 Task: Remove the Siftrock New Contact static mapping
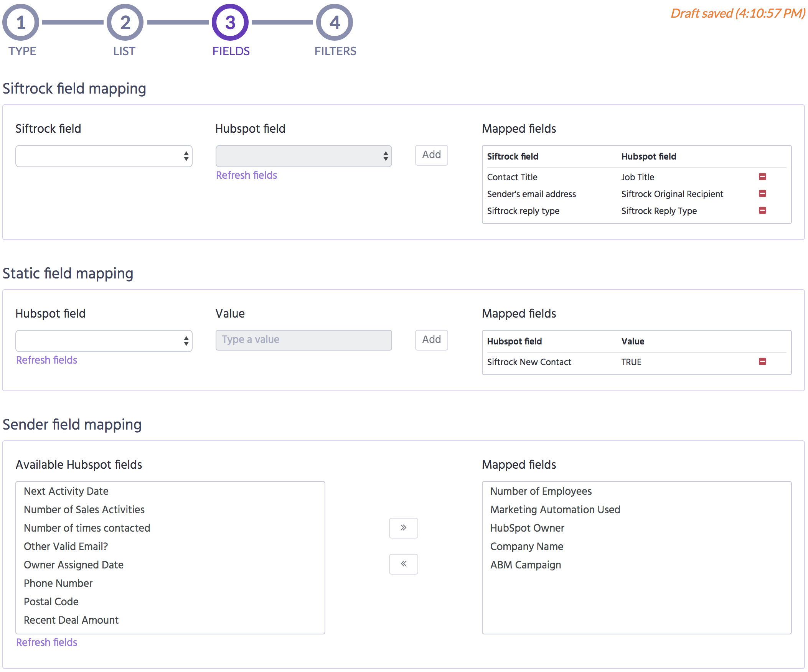762,362
